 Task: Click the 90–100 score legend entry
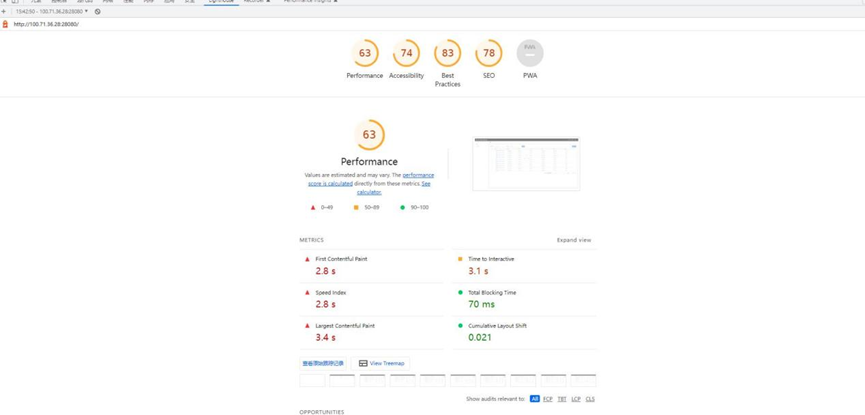click(414, 208)
